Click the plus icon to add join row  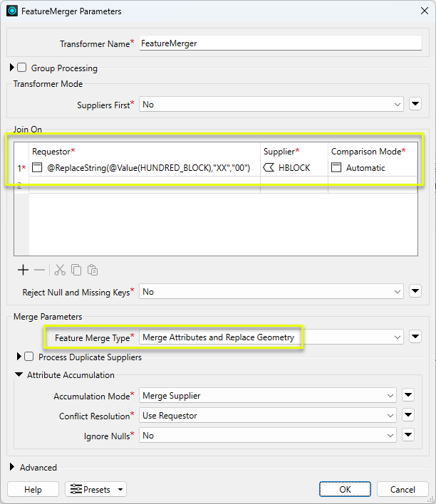click(x=23, y=270)
